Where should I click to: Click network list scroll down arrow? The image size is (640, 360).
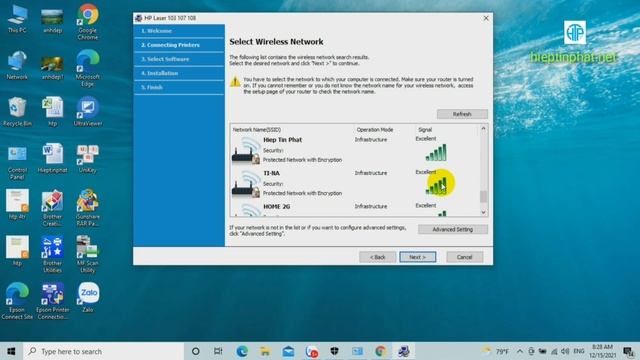point(484,212)
